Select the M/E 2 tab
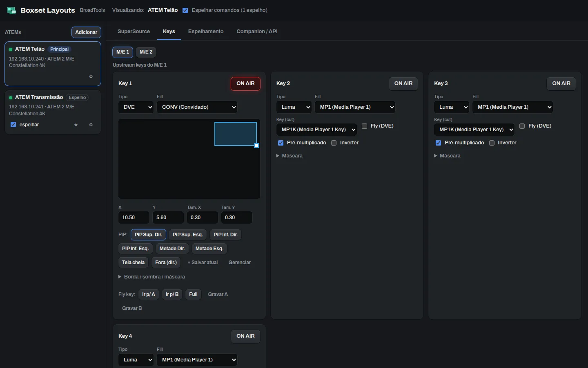588x368 pixels. click(146, 52)
